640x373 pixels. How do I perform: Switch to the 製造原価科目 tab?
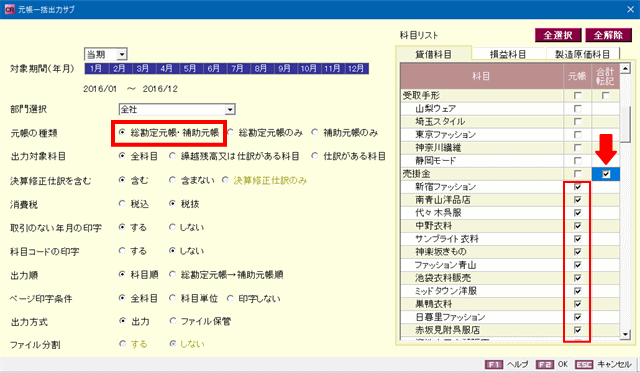coord(582,54)
